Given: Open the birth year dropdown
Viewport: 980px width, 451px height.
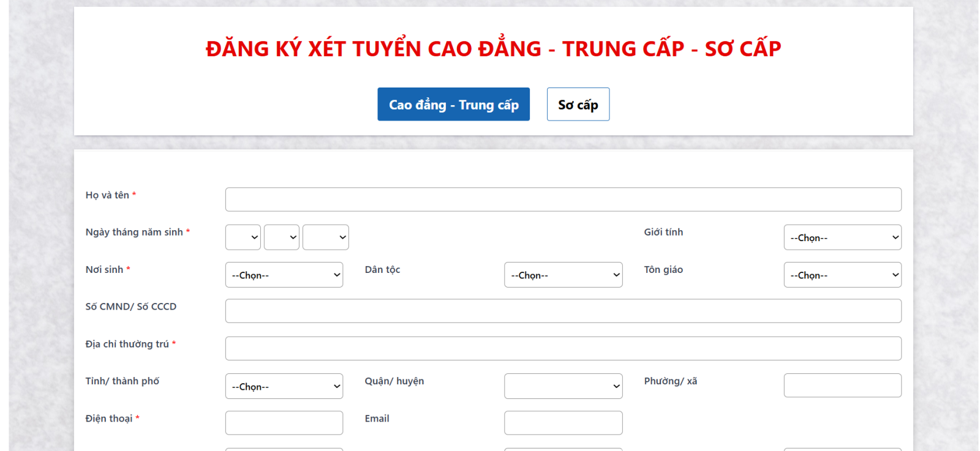Looking at the screenshot, I should [325, 237].
